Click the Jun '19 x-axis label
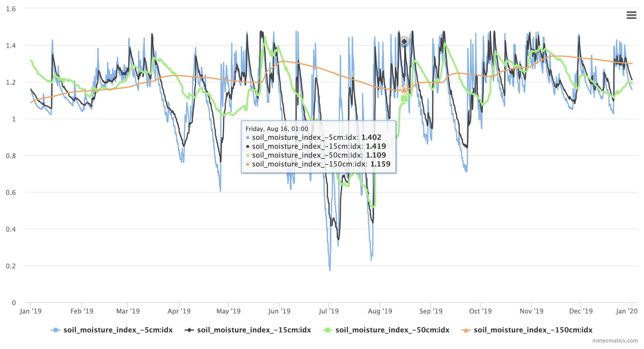The height and width of the screenshot is (349, 644). (x=279, y=311)
